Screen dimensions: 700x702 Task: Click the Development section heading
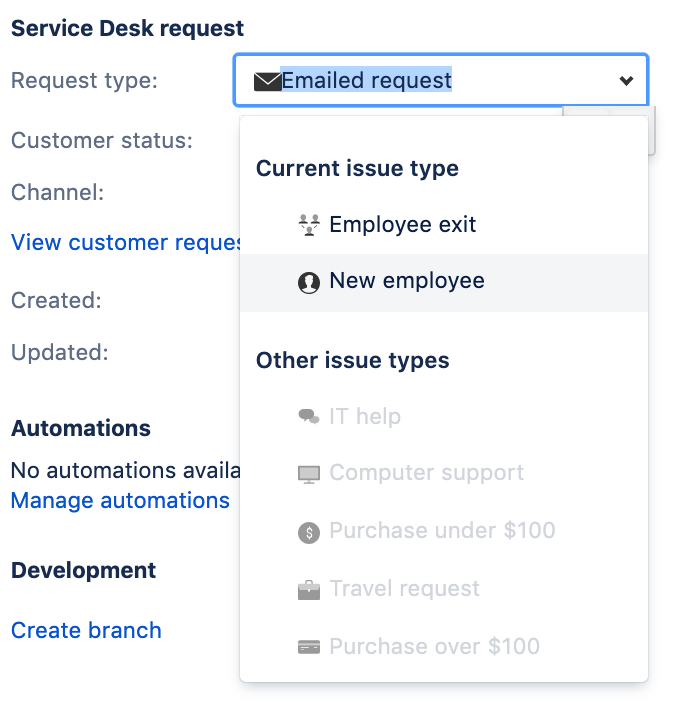pos(83,571)
